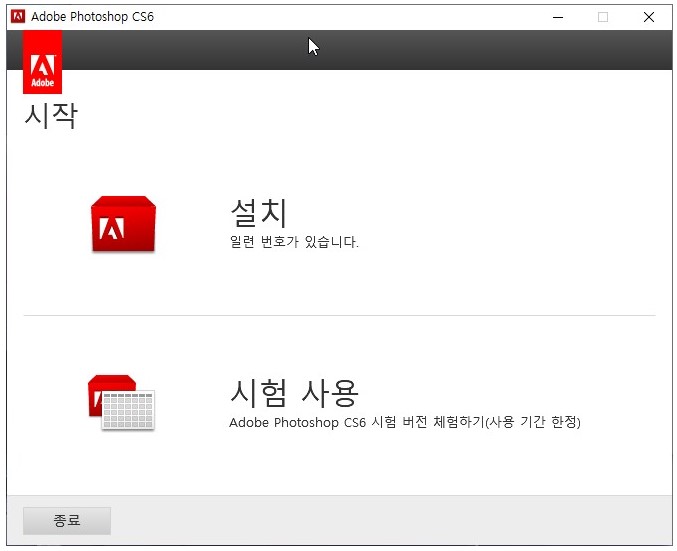Select the 설치 install option heading
The width and height of the screenshot is (677, 551).
pos(259,212)
